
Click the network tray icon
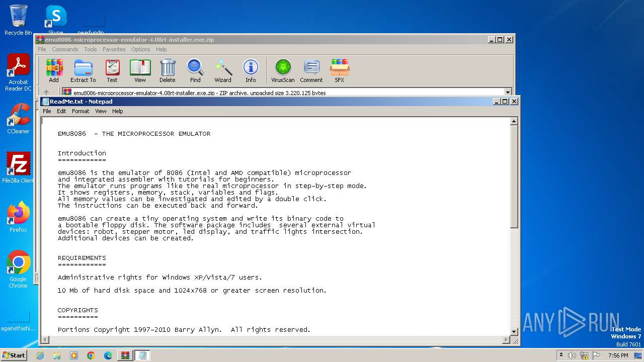pos(584,355)
